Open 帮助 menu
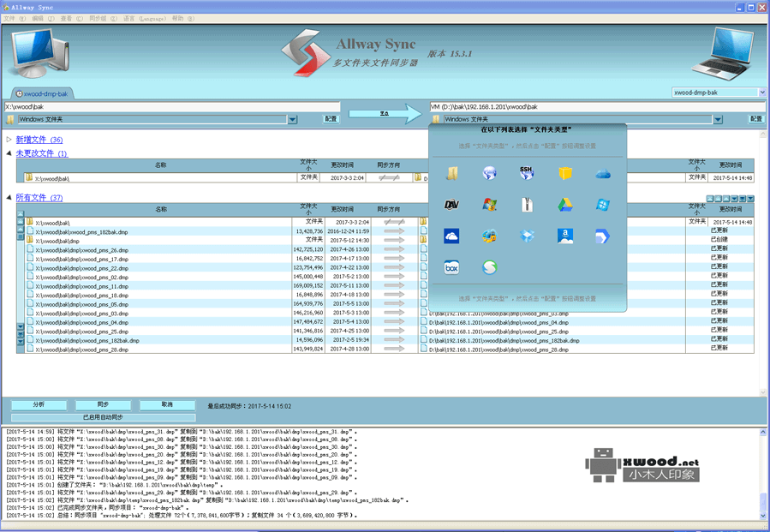The width and height of the screenshot is (770, 532). [x=182, y=19]
